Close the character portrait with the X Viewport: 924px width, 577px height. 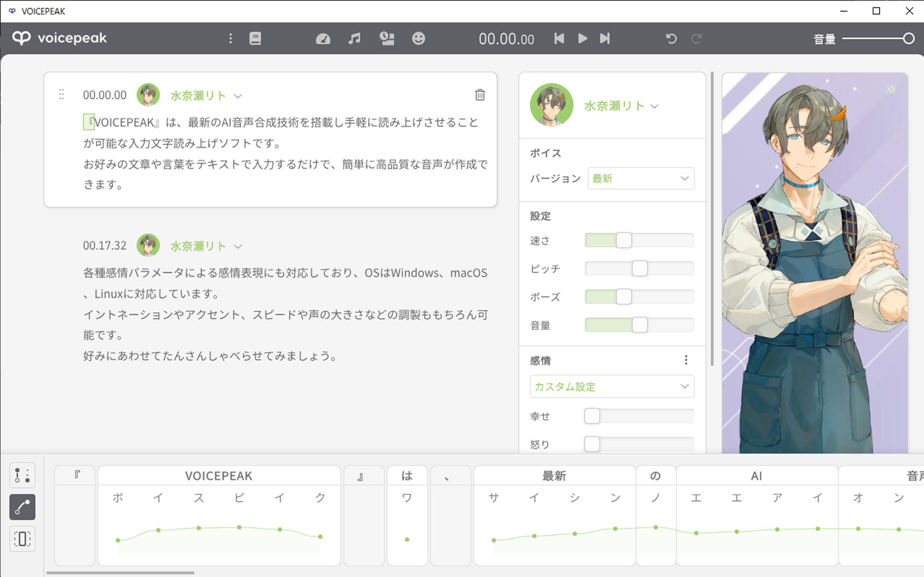coord(892,89)
